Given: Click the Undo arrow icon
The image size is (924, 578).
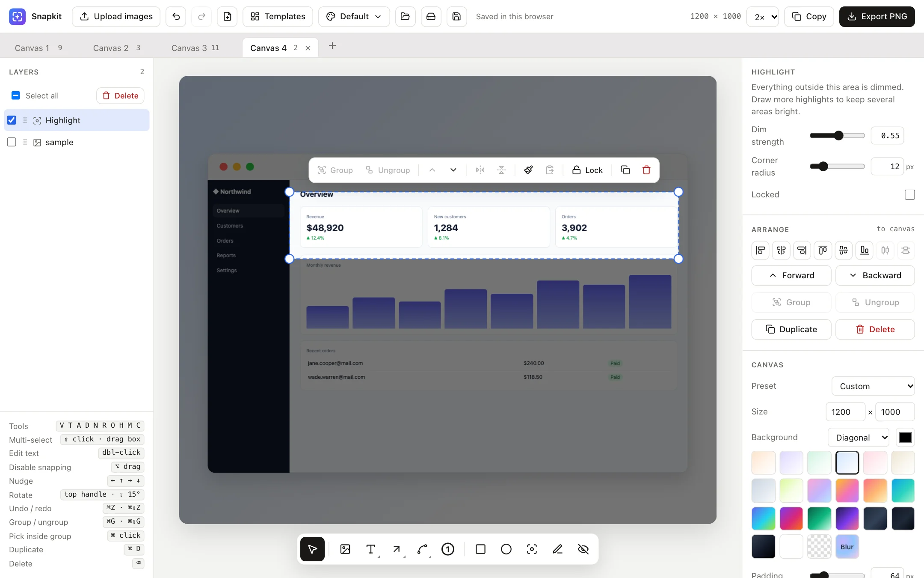Looking at the screenshot, I should (176, 17).
